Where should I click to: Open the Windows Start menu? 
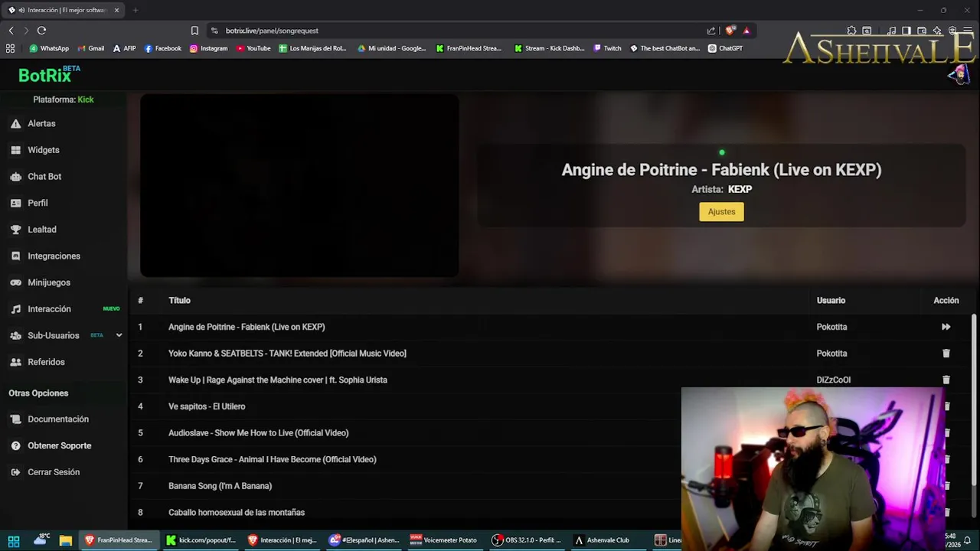point(14,540)
